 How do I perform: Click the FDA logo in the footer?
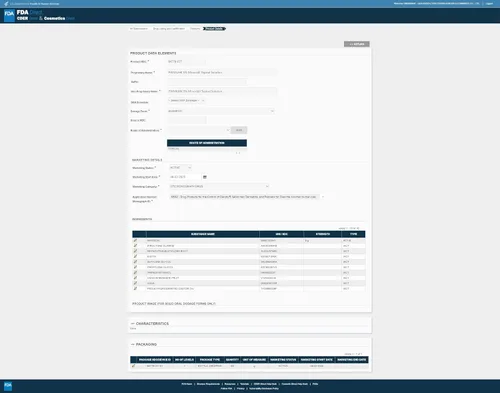coord(8,386)
